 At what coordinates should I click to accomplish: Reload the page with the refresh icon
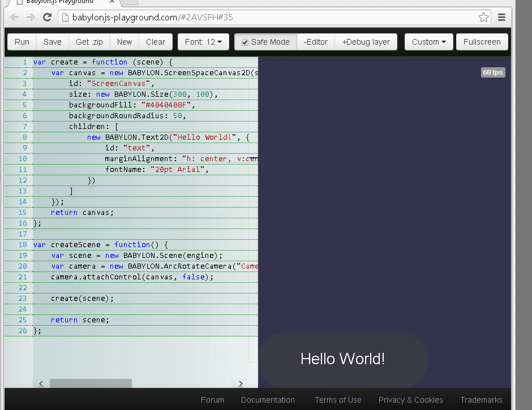point(47,18)
